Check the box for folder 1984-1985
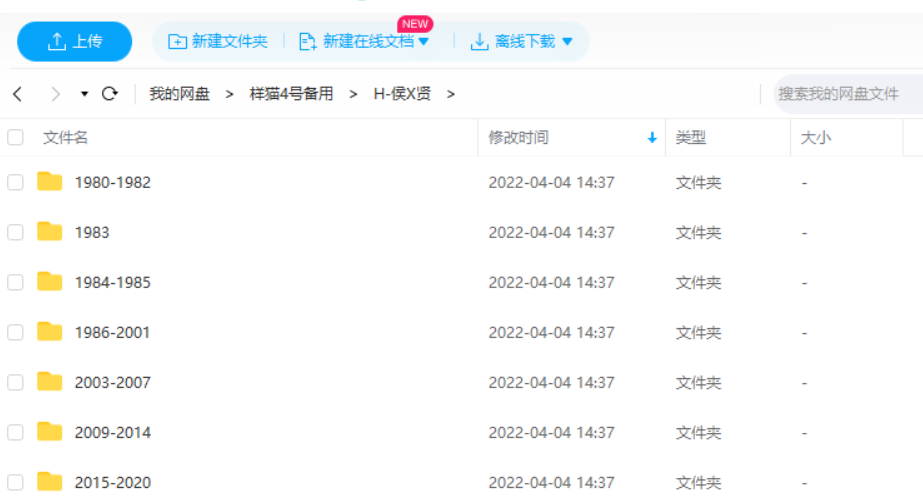The width and height of the screenshot is (923, 502). pos(15,282)
